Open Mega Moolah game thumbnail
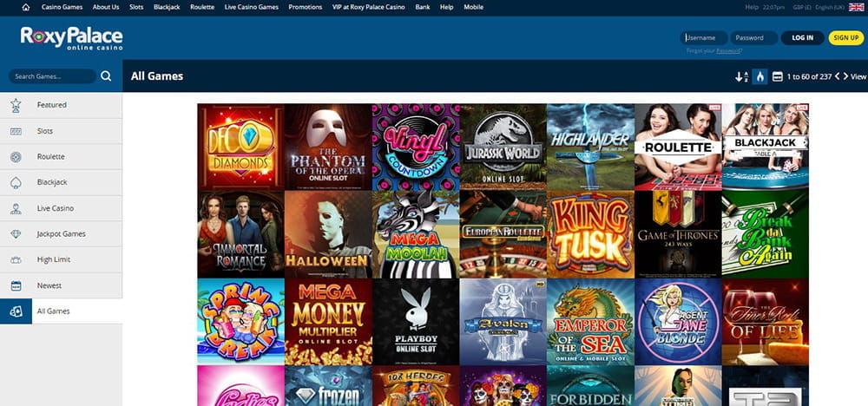This screenshot has width=868, height=406. point(416,234)
